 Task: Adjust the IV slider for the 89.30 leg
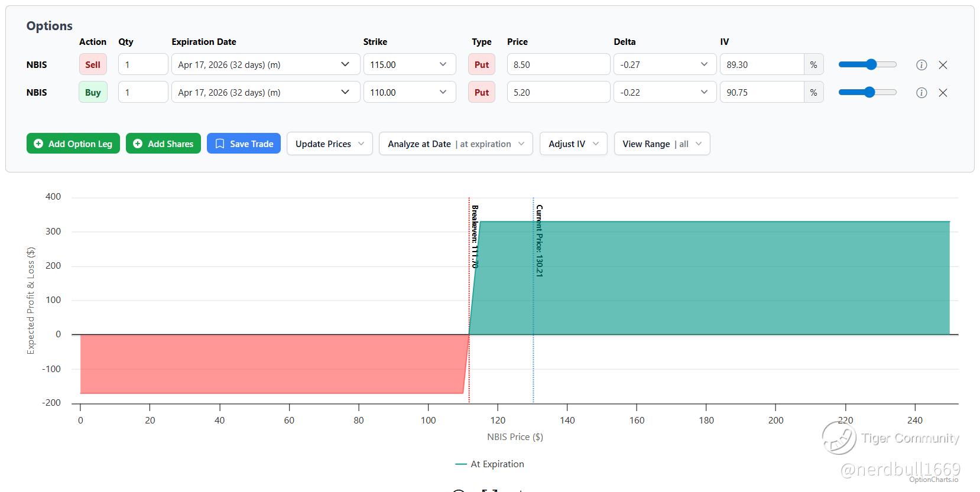[x=867, y=64]
